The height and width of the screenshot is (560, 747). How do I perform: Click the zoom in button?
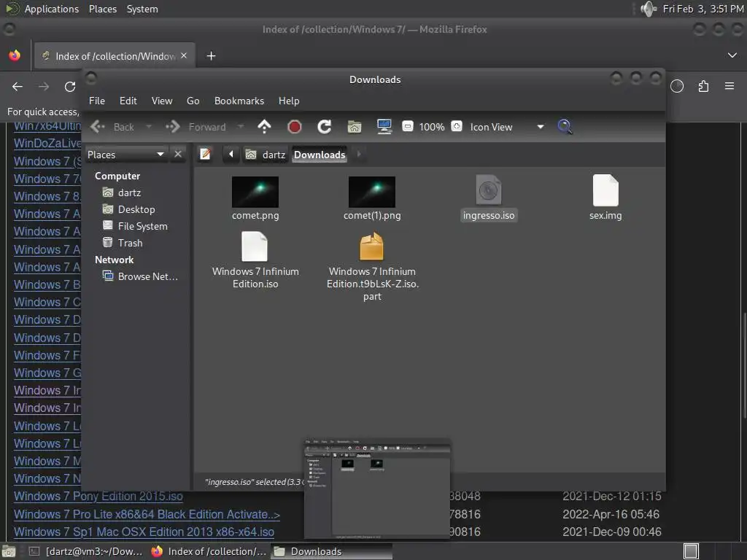(457, 127)
